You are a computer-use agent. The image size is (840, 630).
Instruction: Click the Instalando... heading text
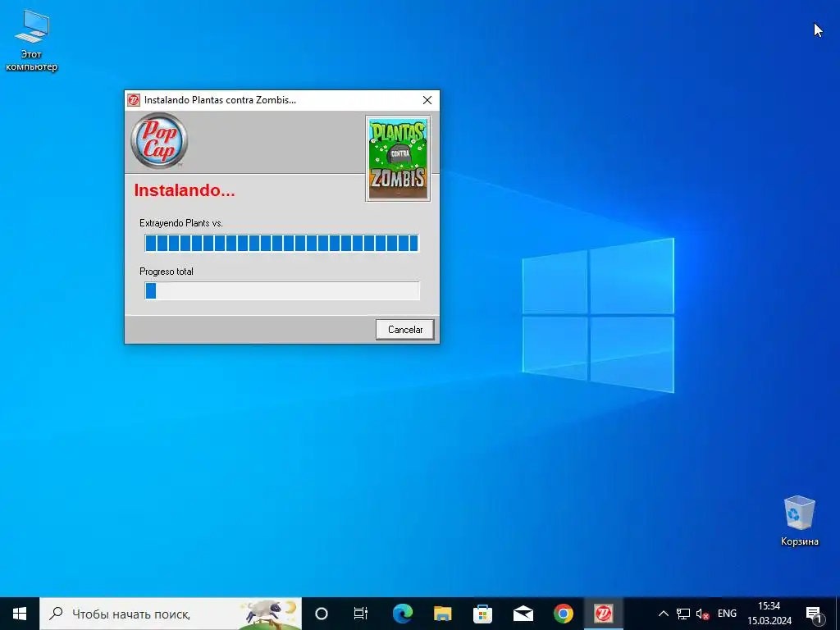(185, 190)
